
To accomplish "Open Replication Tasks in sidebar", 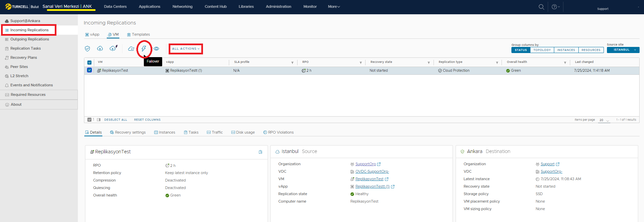I will 26,49.
